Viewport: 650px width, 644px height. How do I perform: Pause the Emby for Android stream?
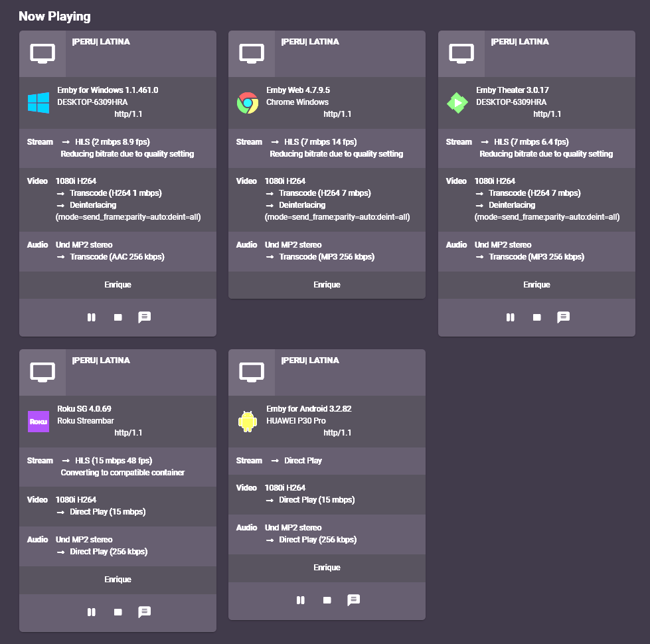300,600
